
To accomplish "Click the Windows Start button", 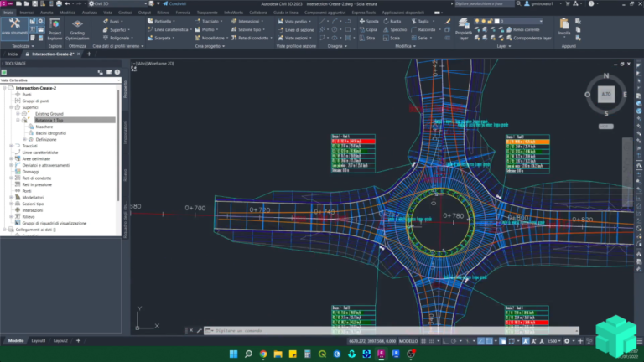I will coord(233,354).
